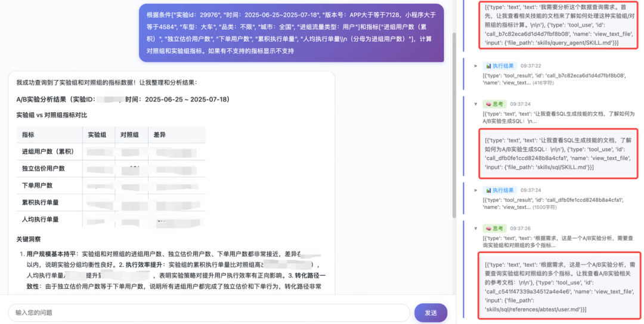Click the brain icon in the 09:37:24 思考 tag

pos(488,104)
